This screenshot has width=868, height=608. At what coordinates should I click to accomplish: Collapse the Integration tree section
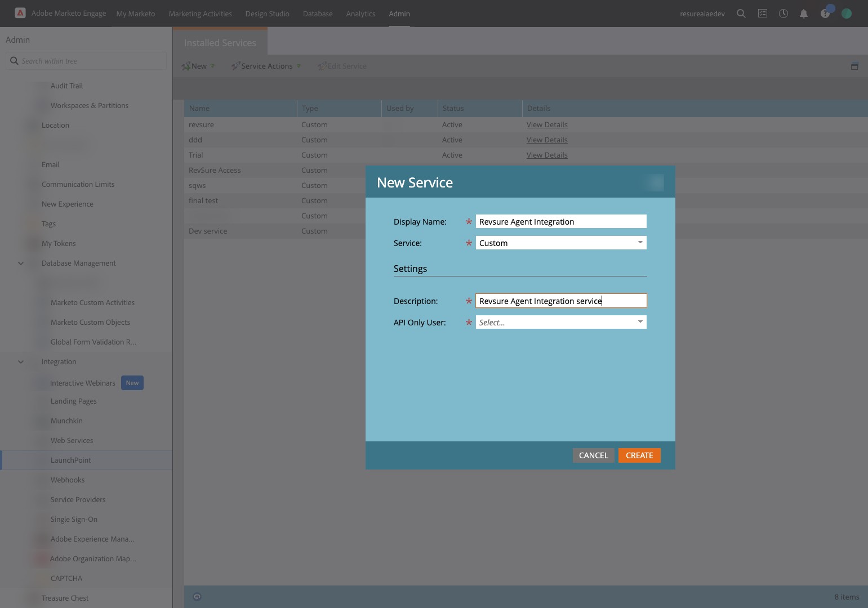click(x=21, y=361)
